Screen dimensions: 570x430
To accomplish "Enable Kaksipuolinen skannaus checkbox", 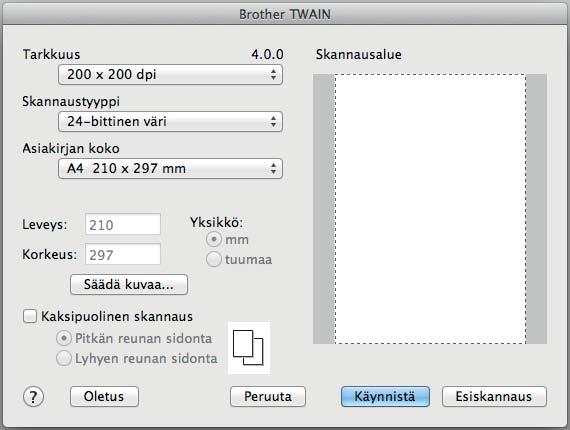I will (x=30, y=316).
